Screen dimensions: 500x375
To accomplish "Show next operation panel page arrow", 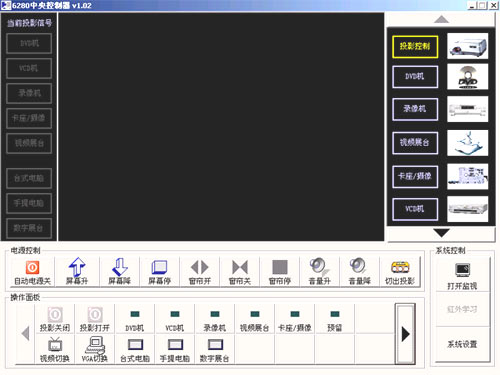I will coord(405,334).
